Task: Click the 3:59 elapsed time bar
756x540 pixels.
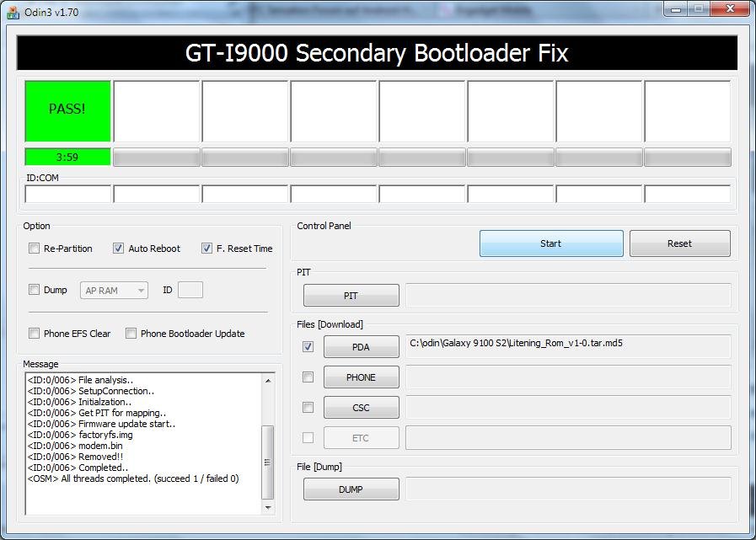Action: [x=67, y=157]
